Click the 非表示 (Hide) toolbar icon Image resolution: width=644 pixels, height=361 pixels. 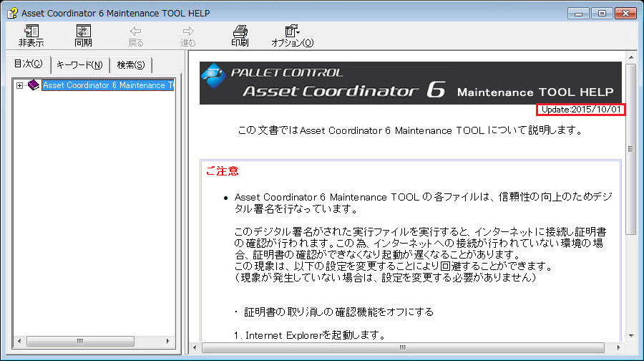31,36
